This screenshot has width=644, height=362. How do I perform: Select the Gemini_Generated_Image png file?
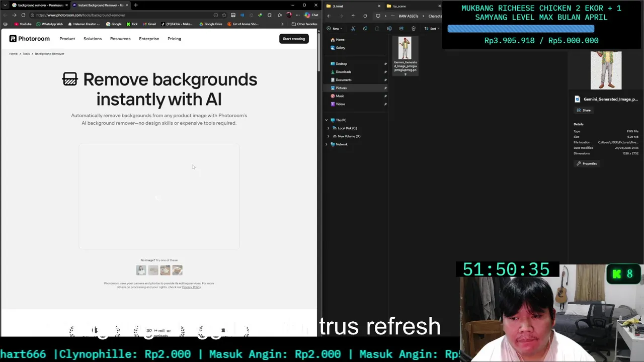click(405, 55)
